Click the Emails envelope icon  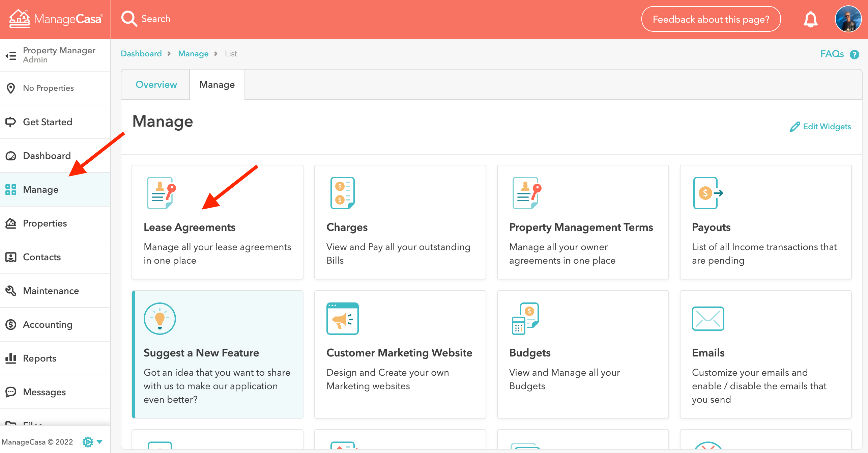pos(708,318)
